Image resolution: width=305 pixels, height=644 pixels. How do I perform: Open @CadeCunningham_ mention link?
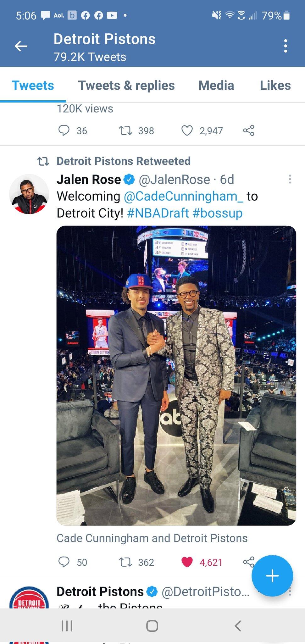pos(184,196)
